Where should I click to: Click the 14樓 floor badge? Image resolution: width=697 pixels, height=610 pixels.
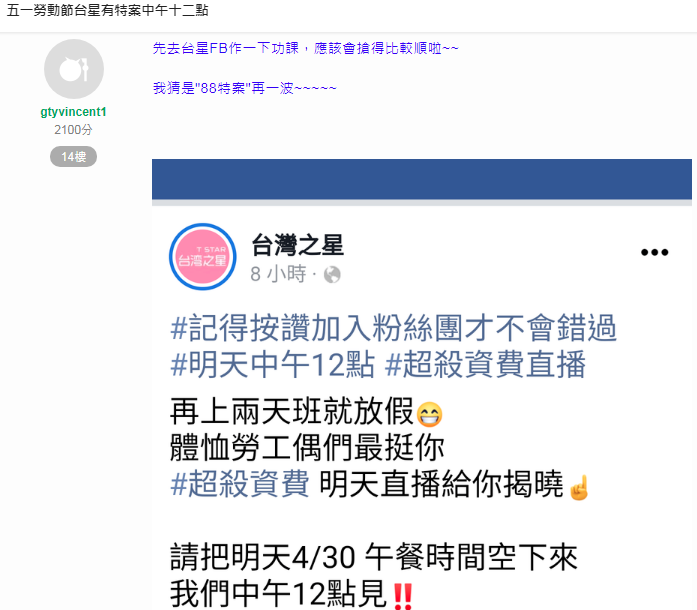pyautogui.click(x=73, y=157)
